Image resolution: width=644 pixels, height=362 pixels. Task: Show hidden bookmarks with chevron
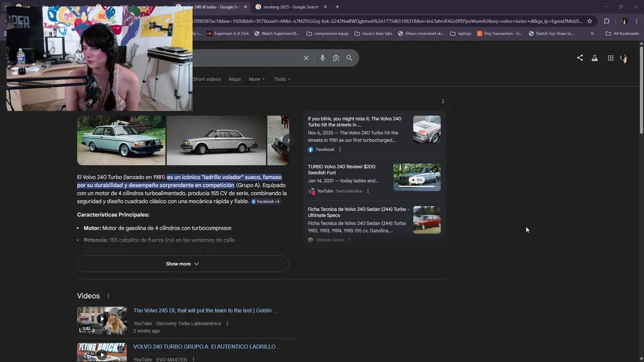(x=592, y=34)
